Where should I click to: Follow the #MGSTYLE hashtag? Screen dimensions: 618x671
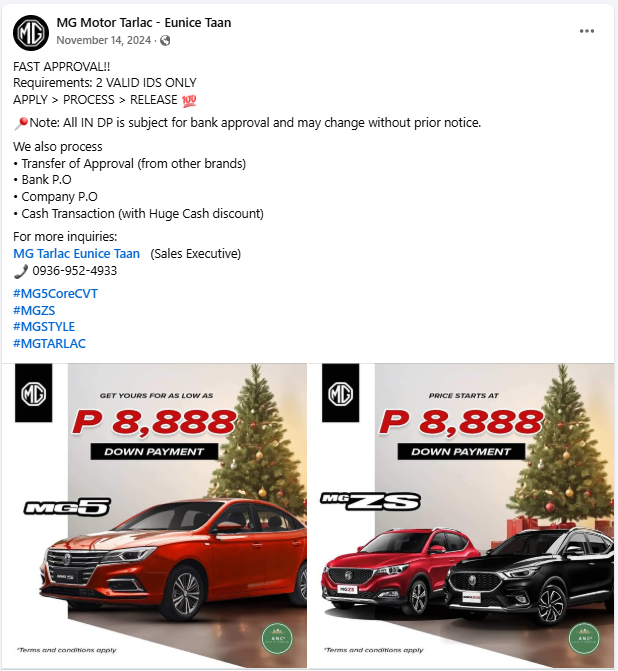point(44,327)
